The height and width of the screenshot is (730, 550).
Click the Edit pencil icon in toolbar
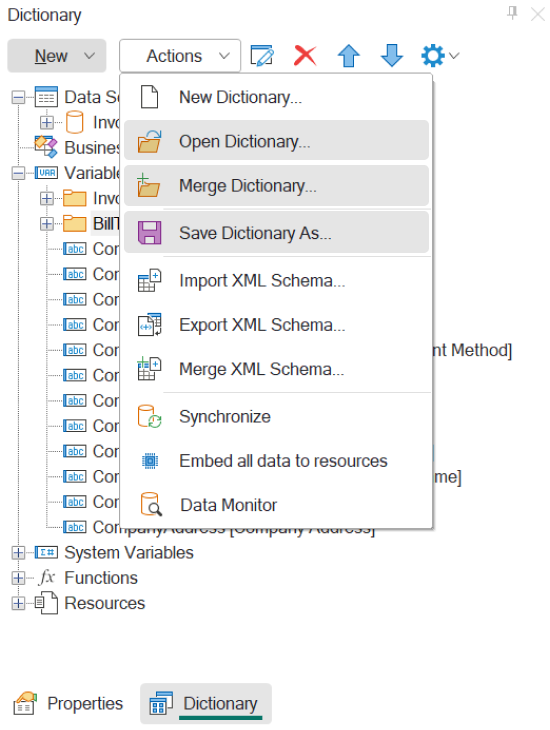262,56
